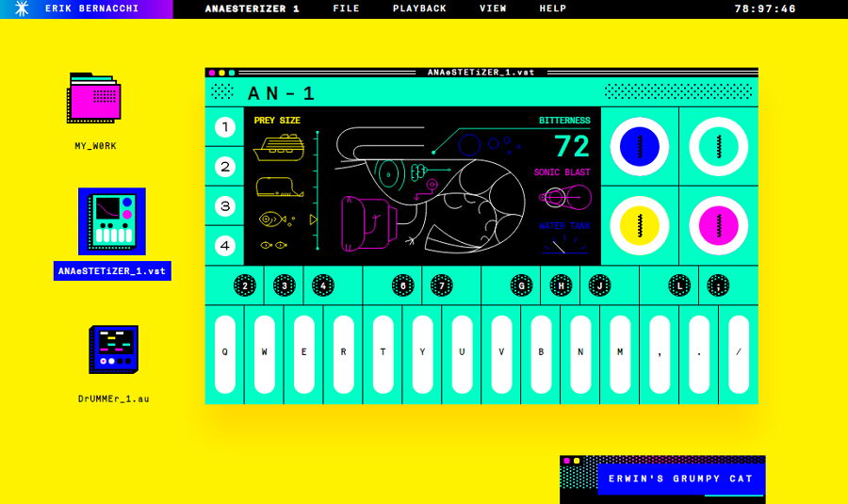
Task: Select preset 4 button
Action: 225,246
